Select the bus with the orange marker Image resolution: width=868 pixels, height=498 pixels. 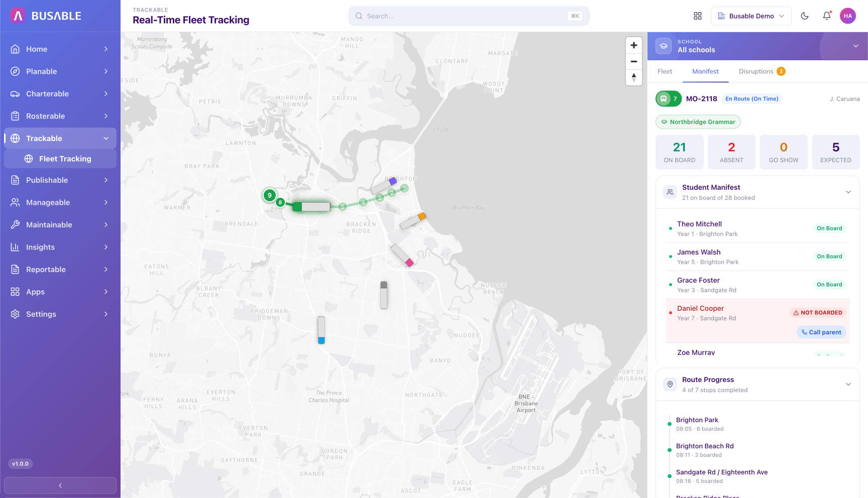tap(412, 220)
